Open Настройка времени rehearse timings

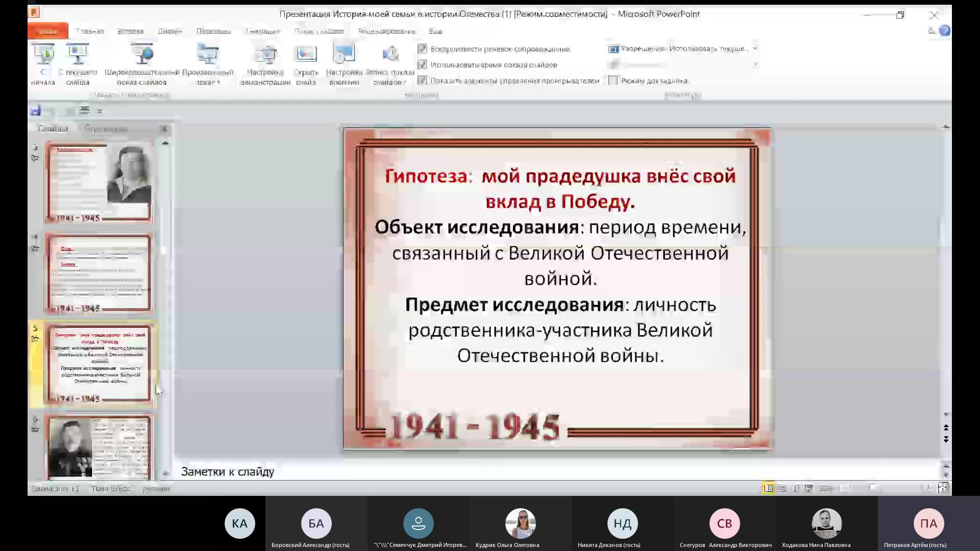344,62
